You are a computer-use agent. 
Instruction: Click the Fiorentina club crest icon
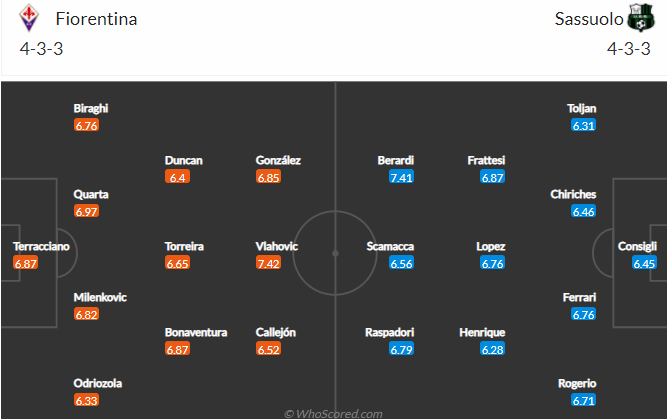pyautogui.click(x=29, y=18)
